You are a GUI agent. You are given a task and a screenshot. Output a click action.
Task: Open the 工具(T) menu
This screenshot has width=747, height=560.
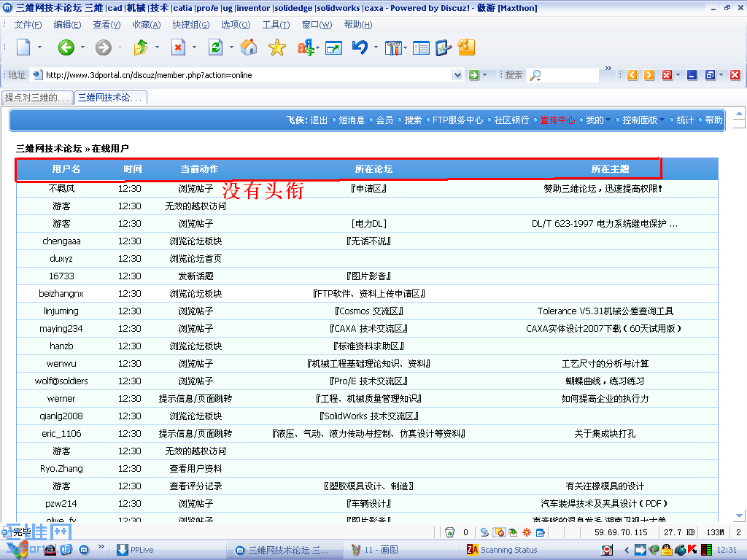(276, 25)
